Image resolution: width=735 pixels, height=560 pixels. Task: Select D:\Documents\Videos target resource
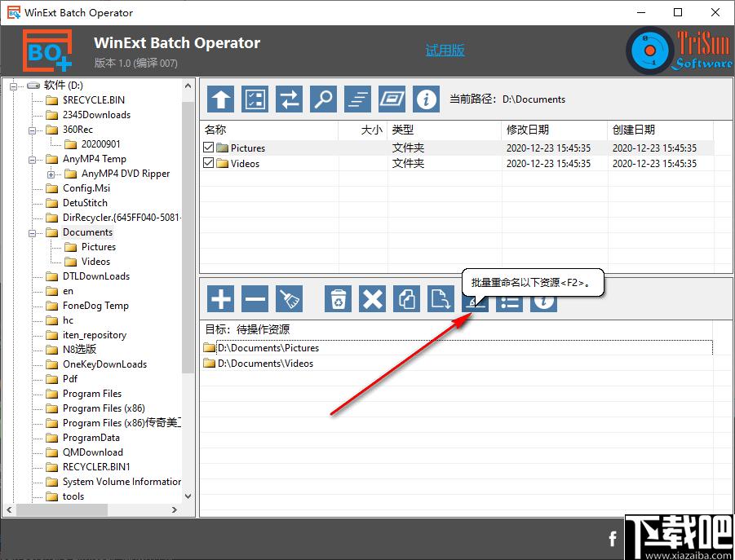point(457,364)
